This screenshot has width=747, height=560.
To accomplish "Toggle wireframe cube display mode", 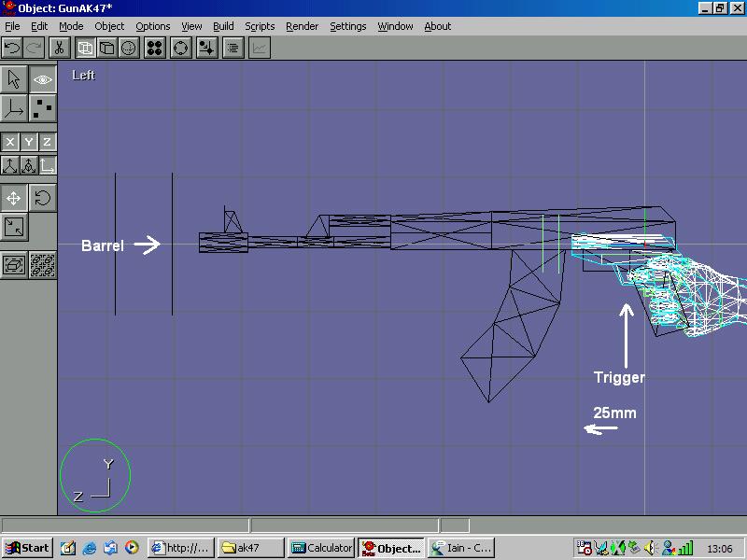I will point(85,48).
